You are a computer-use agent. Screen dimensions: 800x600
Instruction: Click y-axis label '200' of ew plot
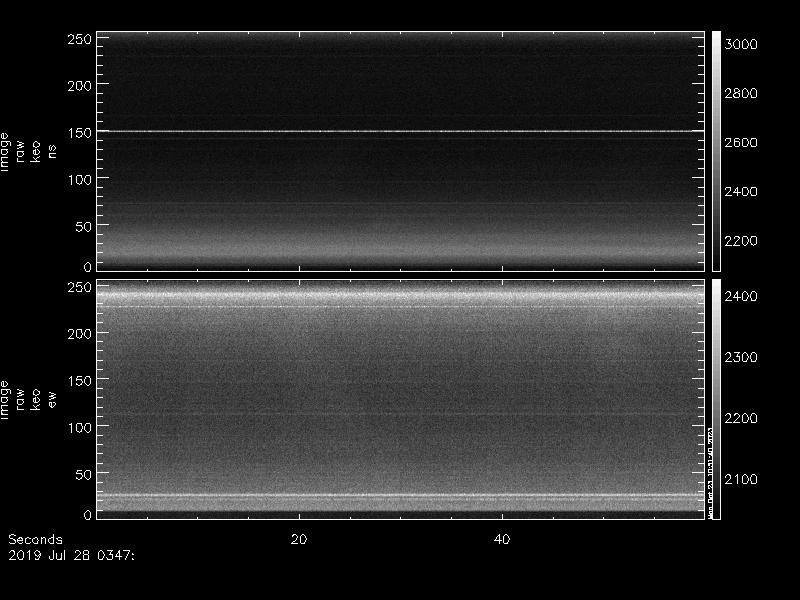80,334
